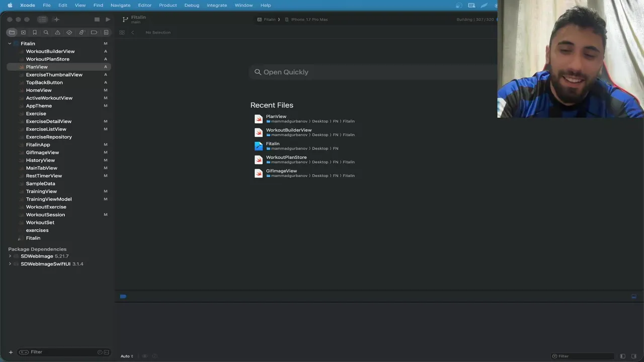Open the Find navigator magnifier icon
Image resolution: width=644 pixels, height=362 pixels.
(46, 32)
